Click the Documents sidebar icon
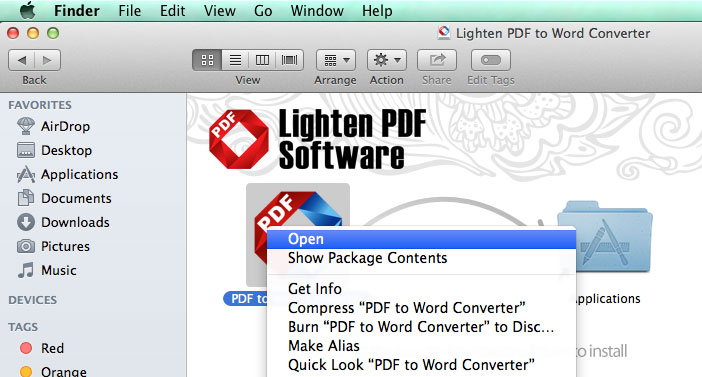 (x=26, y=198)
